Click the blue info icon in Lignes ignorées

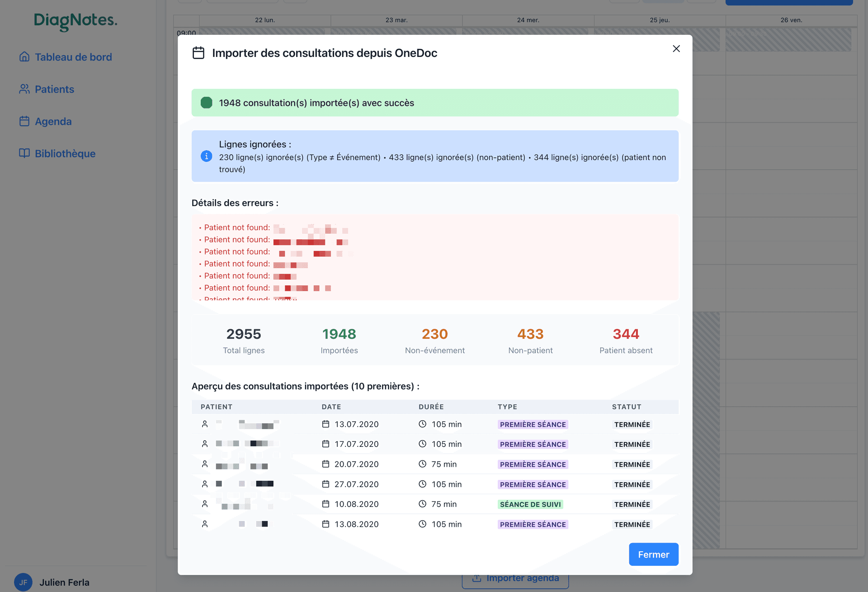click(206, 156)
